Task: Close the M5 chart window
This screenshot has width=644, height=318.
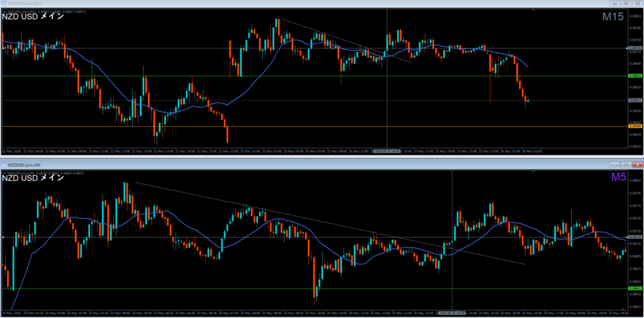Action: pyautogui.click(x=638, y=165)
